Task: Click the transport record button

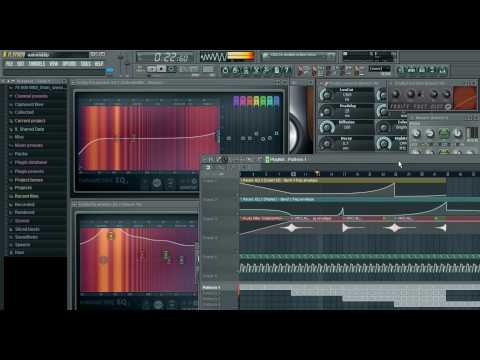Action: tap(171, 69)
